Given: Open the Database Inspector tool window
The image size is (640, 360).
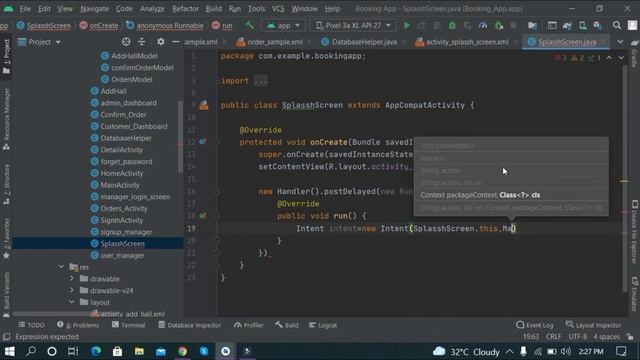Looking at the screenshot, I should click(190, 325).
